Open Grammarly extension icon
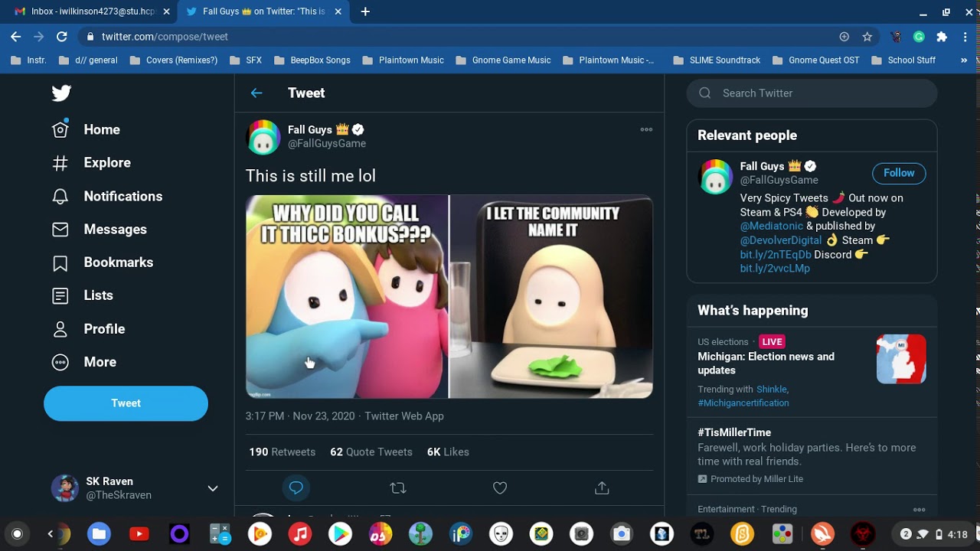980x551 pixels. [920, 37]
